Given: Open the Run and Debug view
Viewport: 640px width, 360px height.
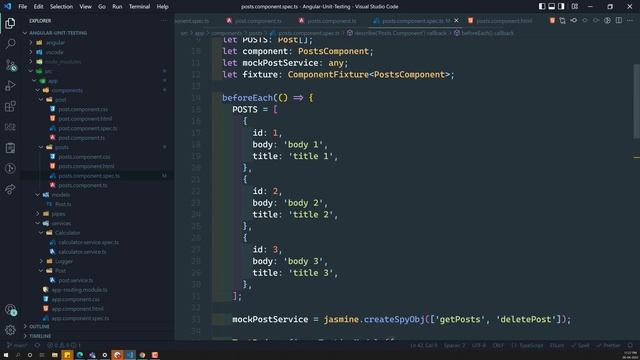Looking at the screenshot, I should 10,86.
